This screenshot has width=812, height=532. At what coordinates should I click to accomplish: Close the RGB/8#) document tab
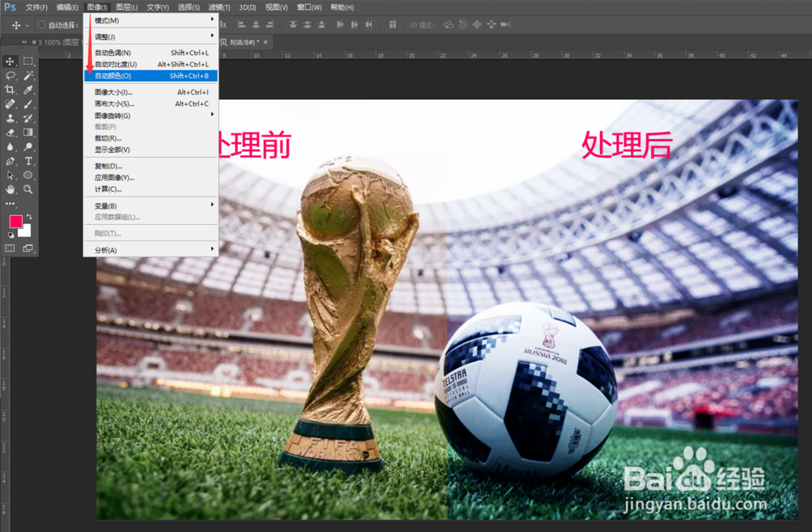(x=266, y=42)
